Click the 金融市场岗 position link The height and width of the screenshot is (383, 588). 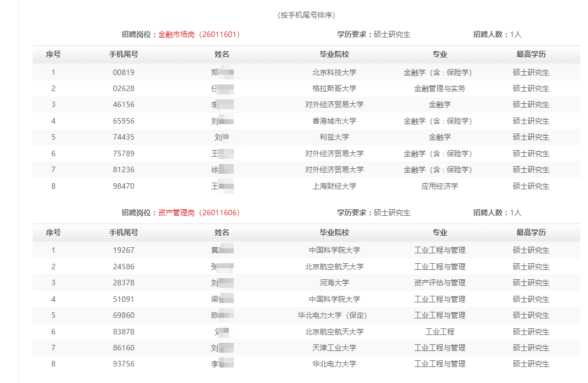(177, 34)
